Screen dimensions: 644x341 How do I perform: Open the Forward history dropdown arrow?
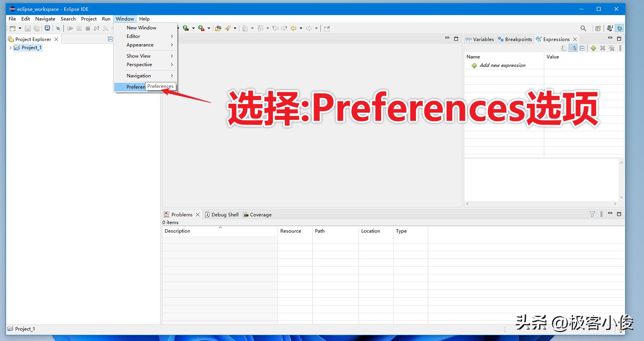[x=316, y=28]
